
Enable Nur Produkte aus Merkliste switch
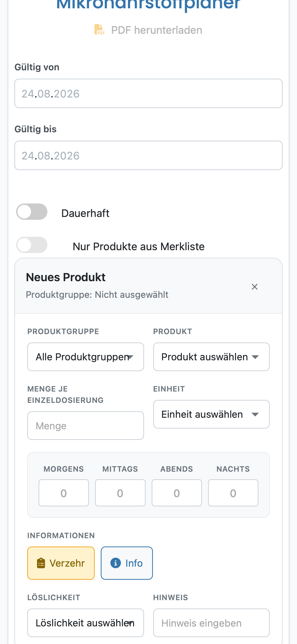(x=32, y=245)
